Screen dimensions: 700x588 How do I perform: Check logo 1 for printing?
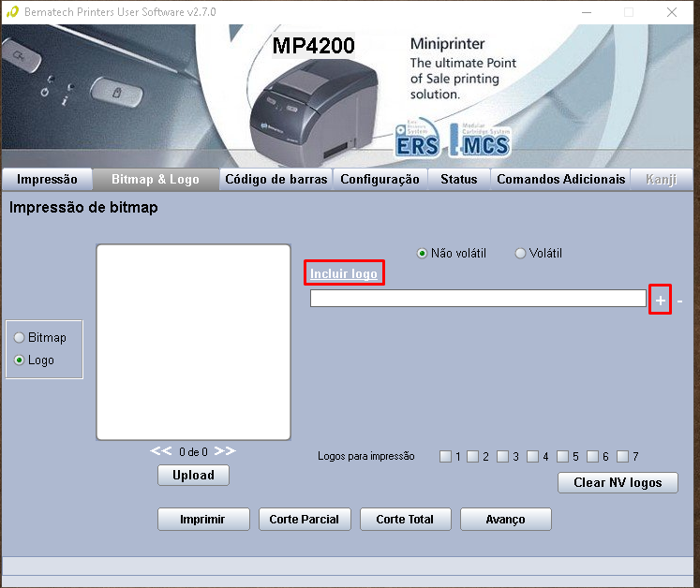pos(445,456)
